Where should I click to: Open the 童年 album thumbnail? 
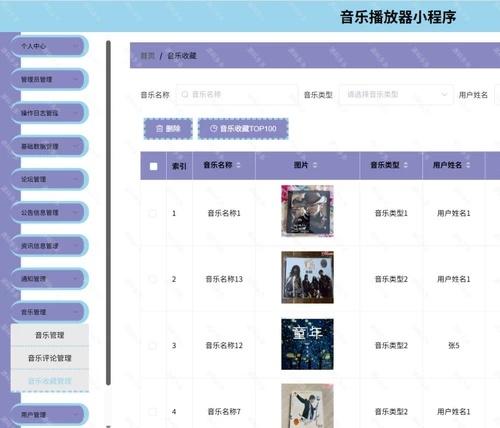307,344
